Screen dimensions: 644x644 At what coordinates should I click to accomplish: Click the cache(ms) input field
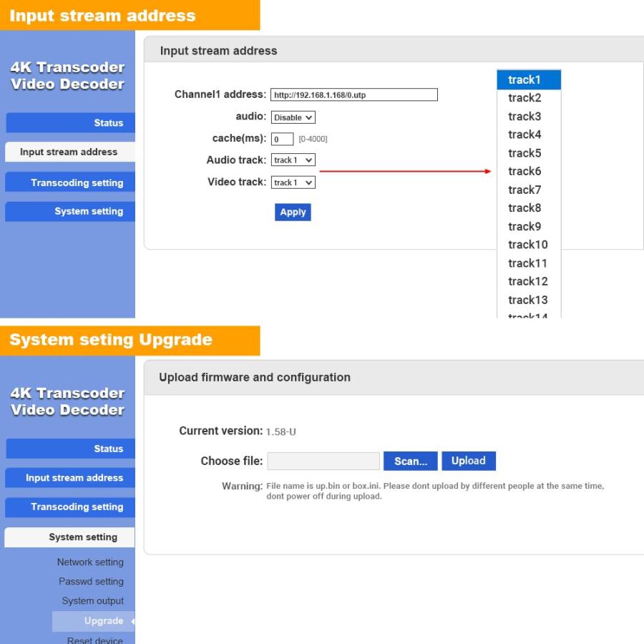coord(282,139)
